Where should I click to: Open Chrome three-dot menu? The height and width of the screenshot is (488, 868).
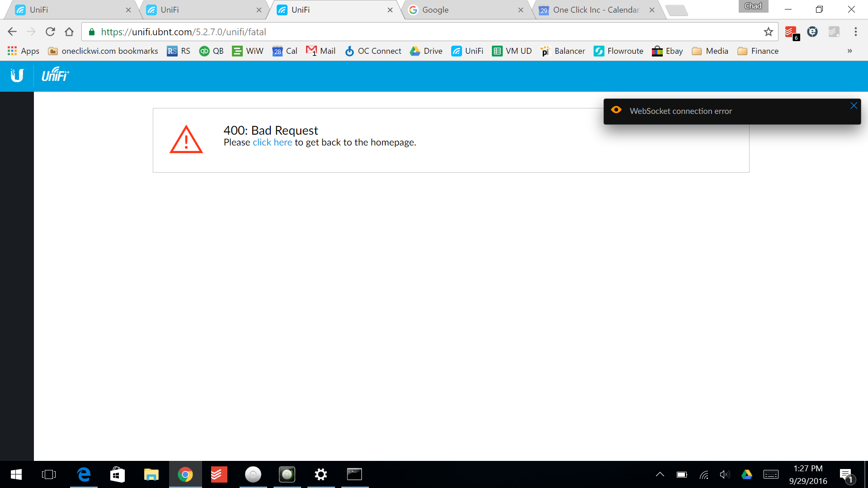tap(855, 32)
